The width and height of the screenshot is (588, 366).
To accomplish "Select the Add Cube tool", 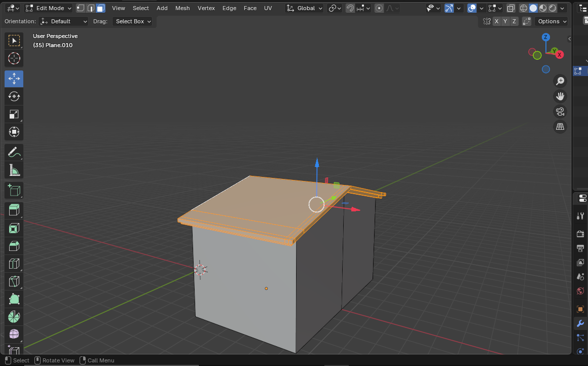I will 14,191.
